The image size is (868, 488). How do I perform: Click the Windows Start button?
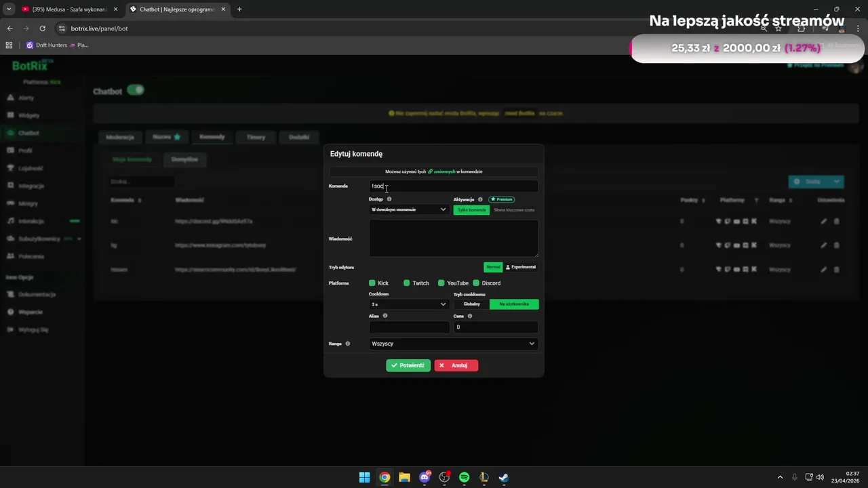[x=364, y=477]
